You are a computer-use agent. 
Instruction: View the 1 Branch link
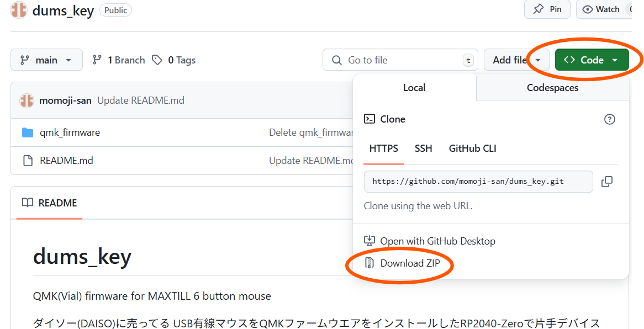coord(119,60)
